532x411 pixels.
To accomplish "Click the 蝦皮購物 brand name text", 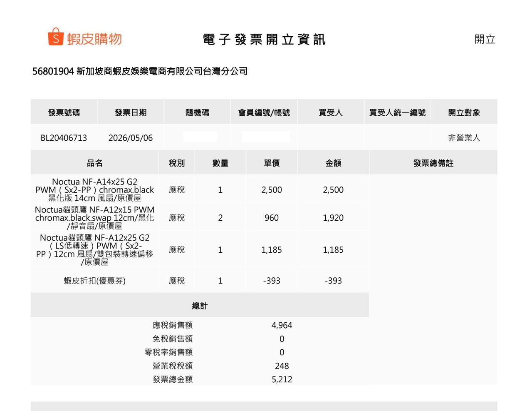I will [x=94, y=39].
